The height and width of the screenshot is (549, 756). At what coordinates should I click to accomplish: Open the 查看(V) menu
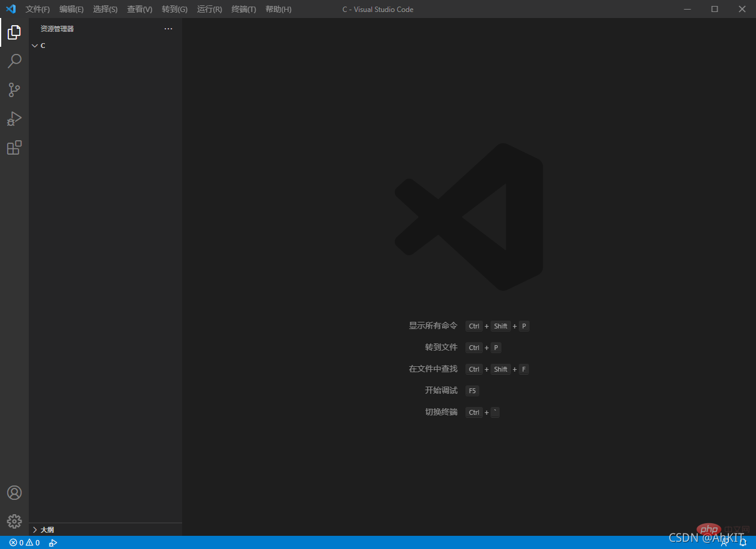click(x=140, y=10)
